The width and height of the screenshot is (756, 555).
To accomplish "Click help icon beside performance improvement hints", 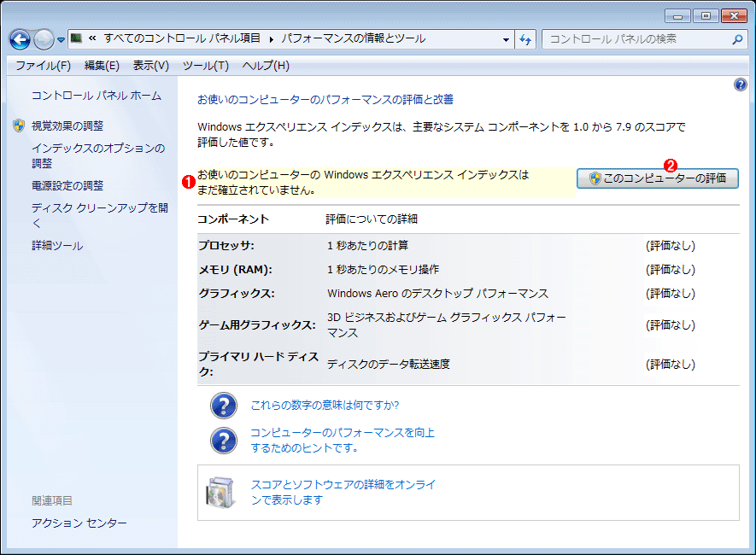I will [x=224, y=441].
